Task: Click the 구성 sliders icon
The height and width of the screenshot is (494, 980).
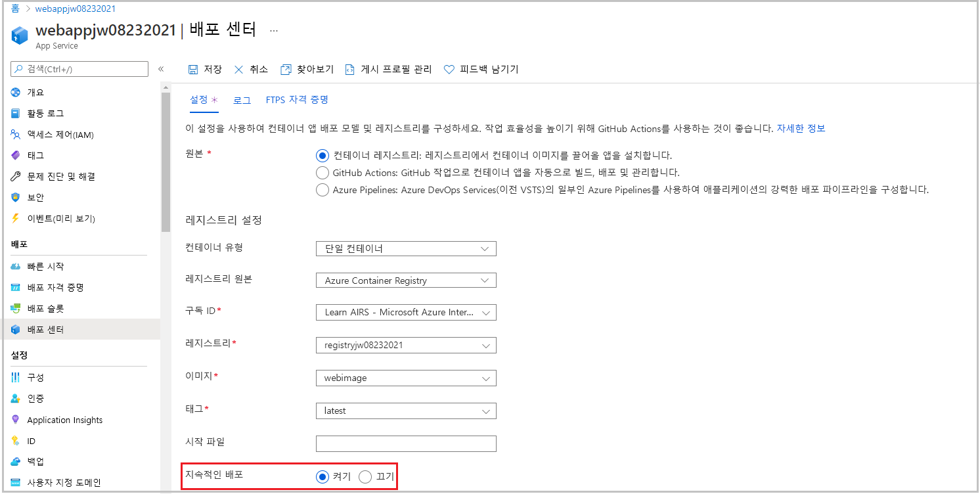Action: [16, 377]
